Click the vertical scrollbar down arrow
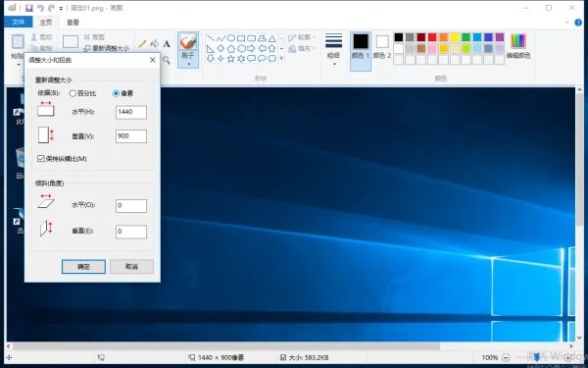Image resolution: width=588 pixels, height=368 pixels. tap(579, 338)
